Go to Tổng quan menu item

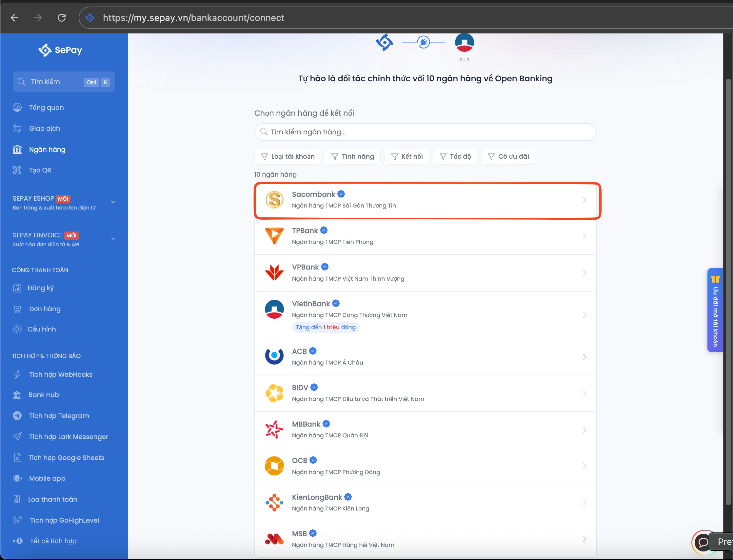point(46,108)
